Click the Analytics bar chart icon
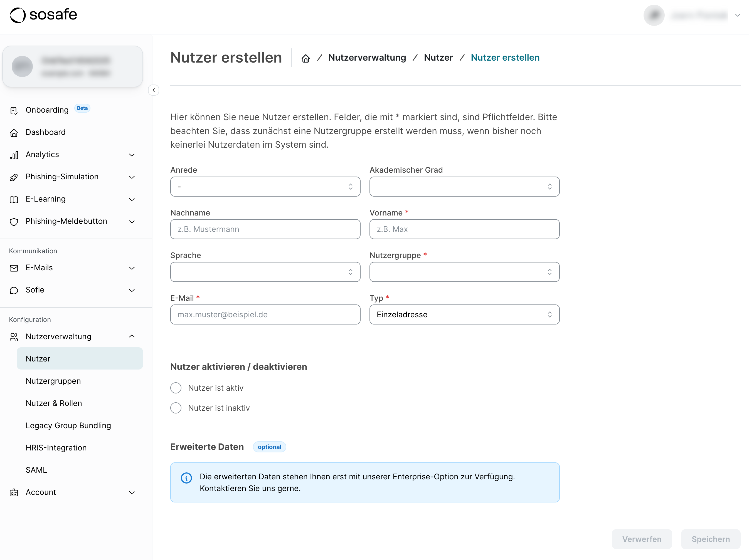 point(14,155)
